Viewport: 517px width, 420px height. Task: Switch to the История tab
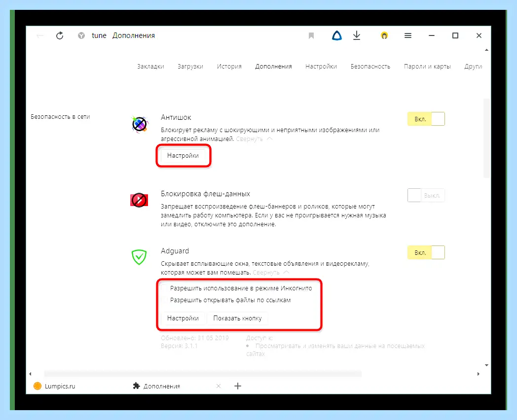click(x=229, y=66)
